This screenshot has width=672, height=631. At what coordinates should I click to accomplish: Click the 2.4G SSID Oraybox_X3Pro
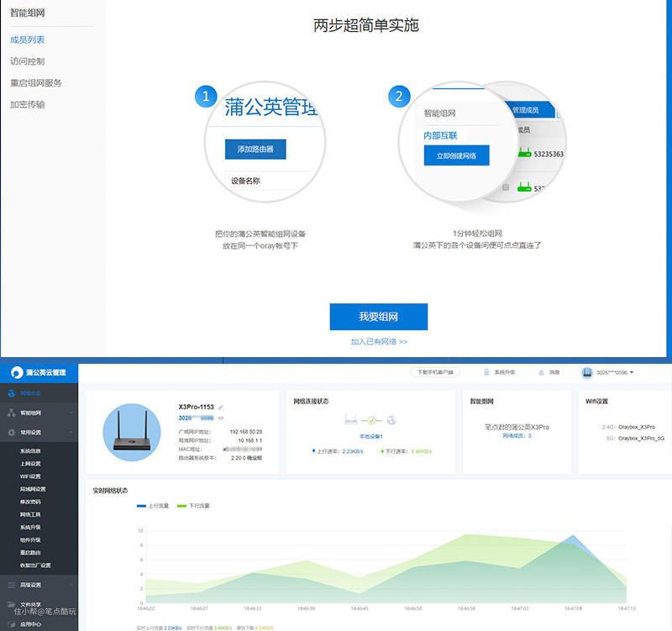pos(637,427)
